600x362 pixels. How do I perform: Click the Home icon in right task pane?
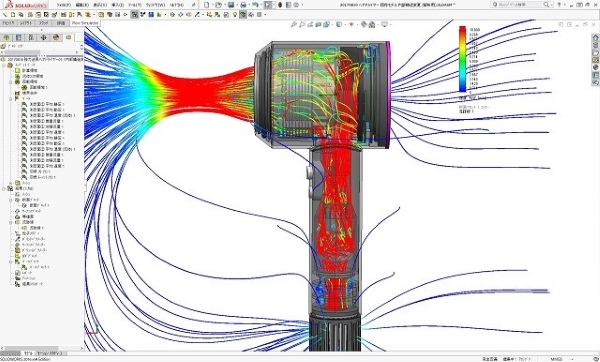tap(595, 38)
